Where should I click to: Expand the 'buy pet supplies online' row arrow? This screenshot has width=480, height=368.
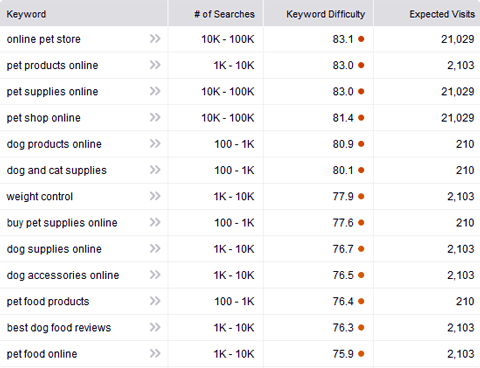(155, 222)
